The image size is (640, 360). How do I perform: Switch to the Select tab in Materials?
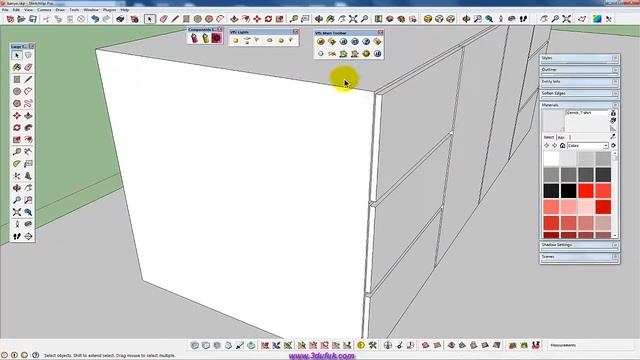tap(549, 137)
